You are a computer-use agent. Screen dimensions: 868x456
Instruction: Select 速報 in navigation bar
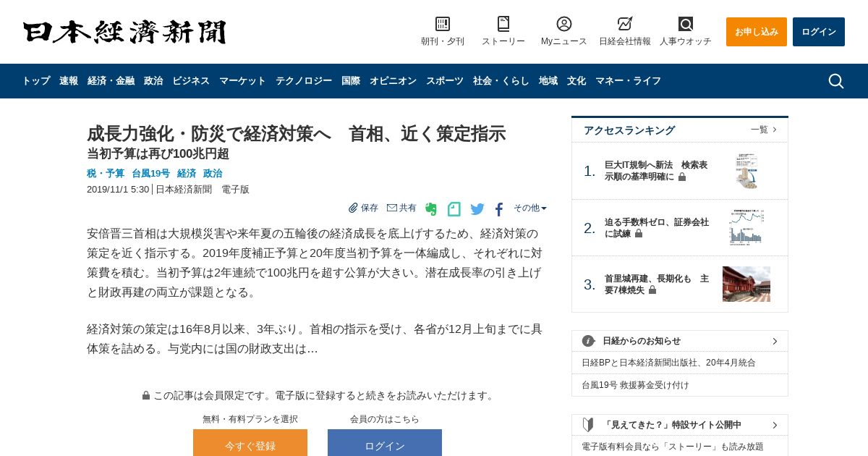[x=69, y=81]
